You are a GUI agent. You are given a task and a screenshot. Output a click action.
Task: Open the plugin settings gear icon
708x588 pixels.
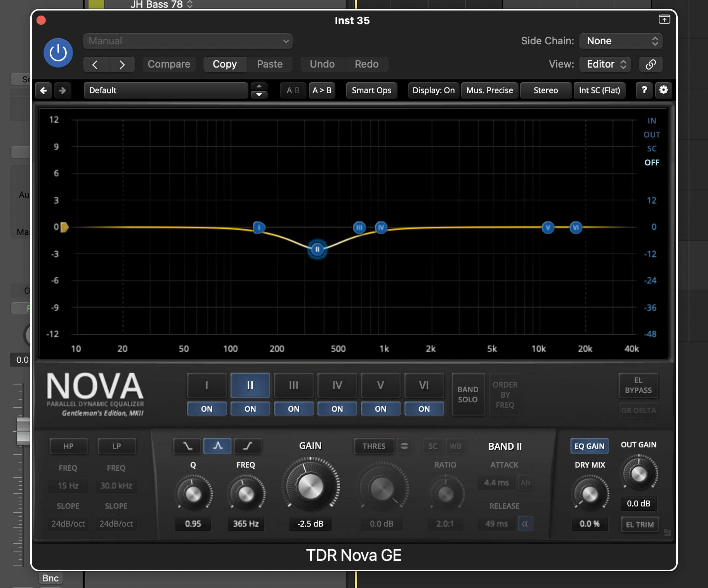click(663, 90)
